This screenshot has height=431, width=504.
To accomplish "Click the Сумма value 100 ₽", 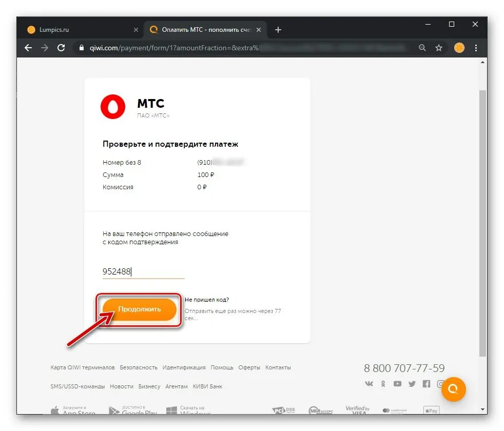I will 206,175.
